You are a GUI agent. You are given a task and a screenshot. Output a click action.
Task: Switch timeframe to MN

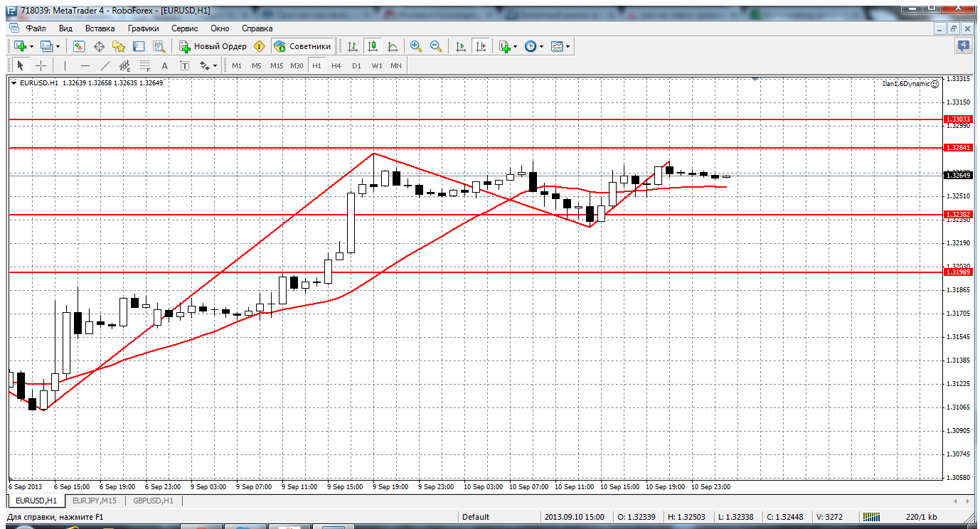396,65
